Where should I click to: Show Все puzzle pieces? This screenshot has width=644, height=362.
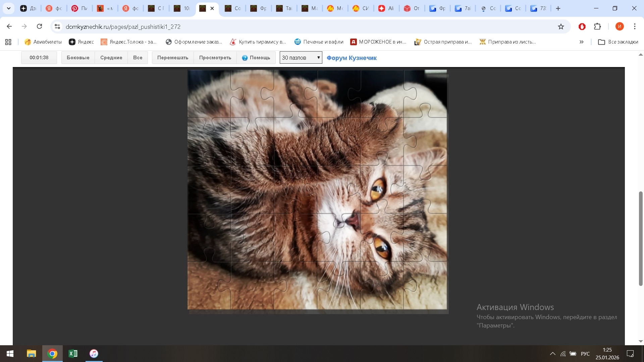[138, 58]
